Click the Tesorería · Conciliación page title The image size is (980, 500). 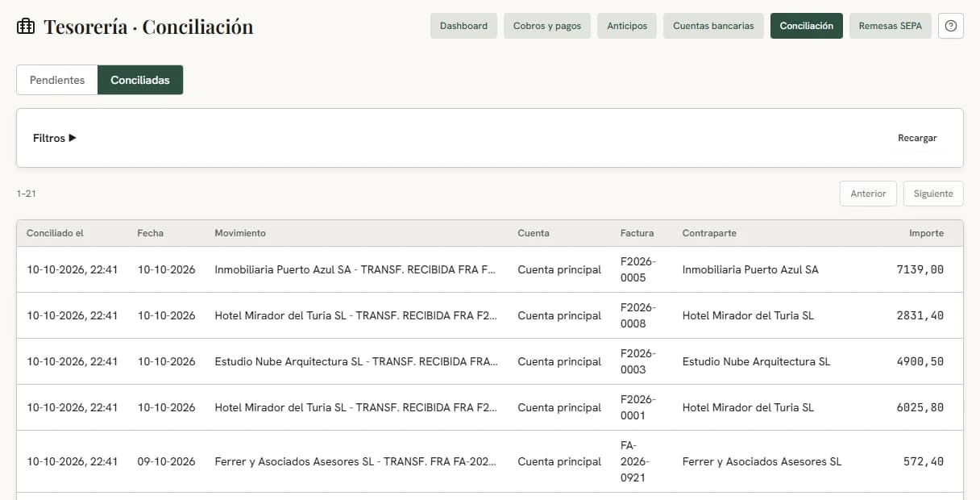148,27
